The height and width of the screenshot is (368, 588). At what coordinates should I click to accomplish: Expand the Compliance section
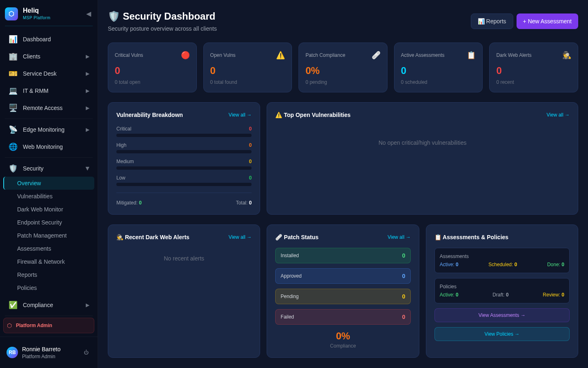[x=87, y=305]
